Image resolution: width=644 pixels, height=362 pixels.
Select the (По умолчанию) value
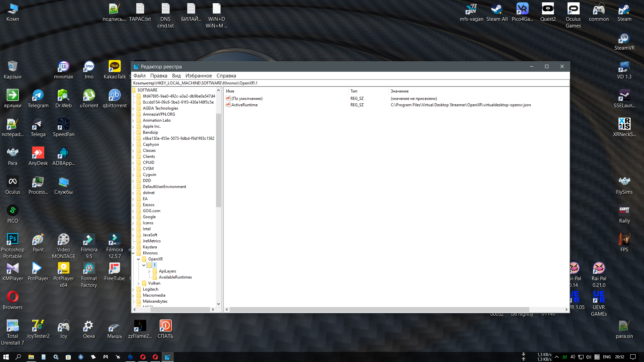tap(247, 99)
